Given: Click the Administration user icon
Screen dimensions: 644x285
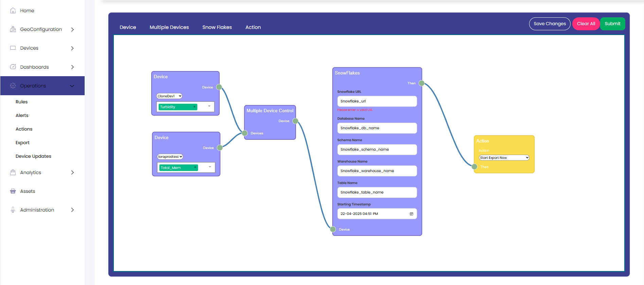Looking at the screenshot, I should tap(13, 210).
